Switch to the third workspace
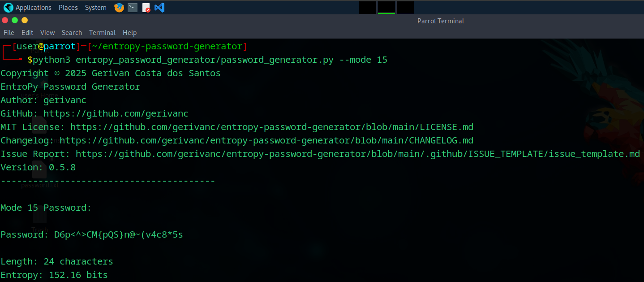Viewport: 644px width, 282px height. (404, 7)
